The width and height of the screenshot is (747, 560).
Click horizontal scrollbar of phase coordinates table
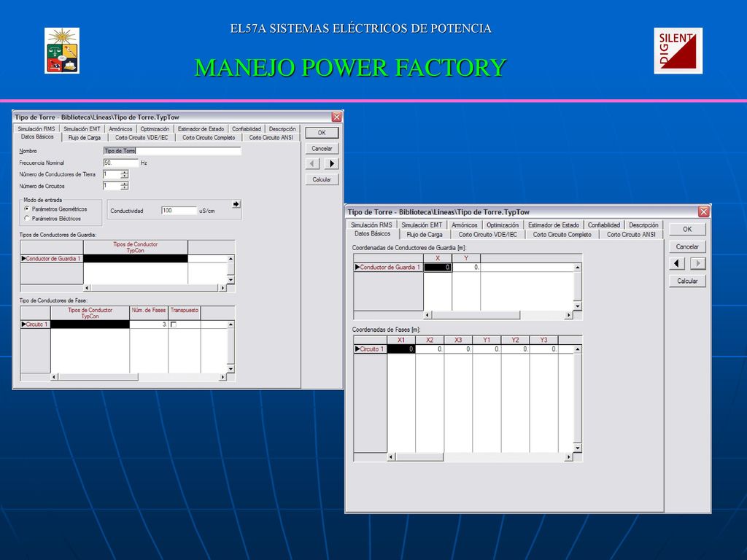(x=480, y=456)
